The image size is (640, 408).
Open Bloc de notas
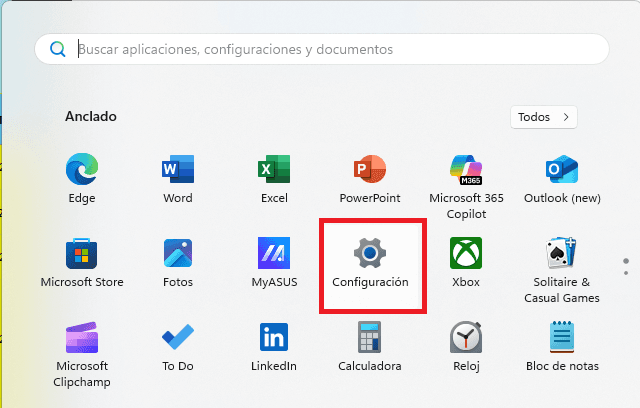562,346
